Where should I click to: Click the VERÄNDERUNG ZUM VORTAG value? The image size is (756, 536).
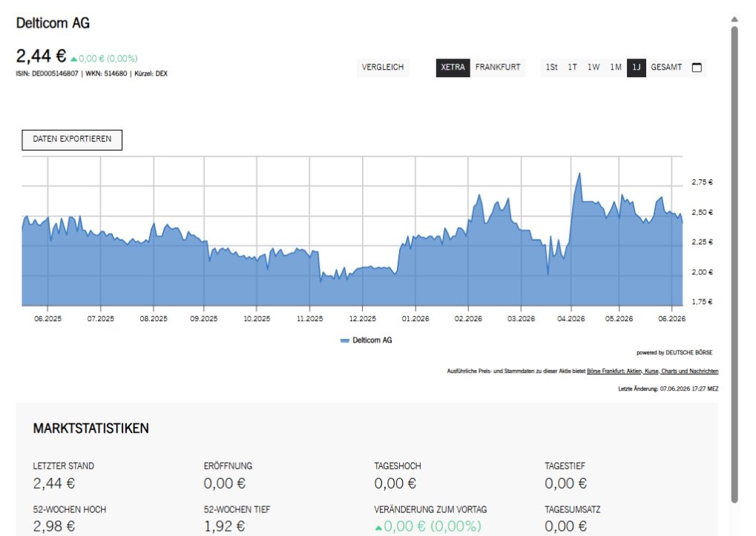428,526
